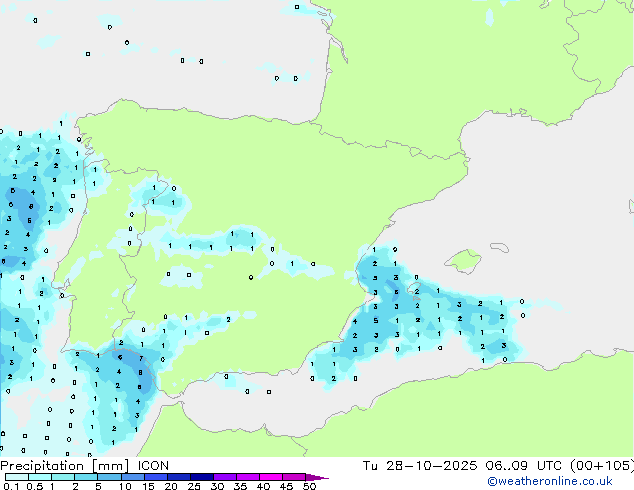Screen dimensions: 634x490
Task: Pick the 40–45 mm magenta legend swatch
Action: coord(271,477)
